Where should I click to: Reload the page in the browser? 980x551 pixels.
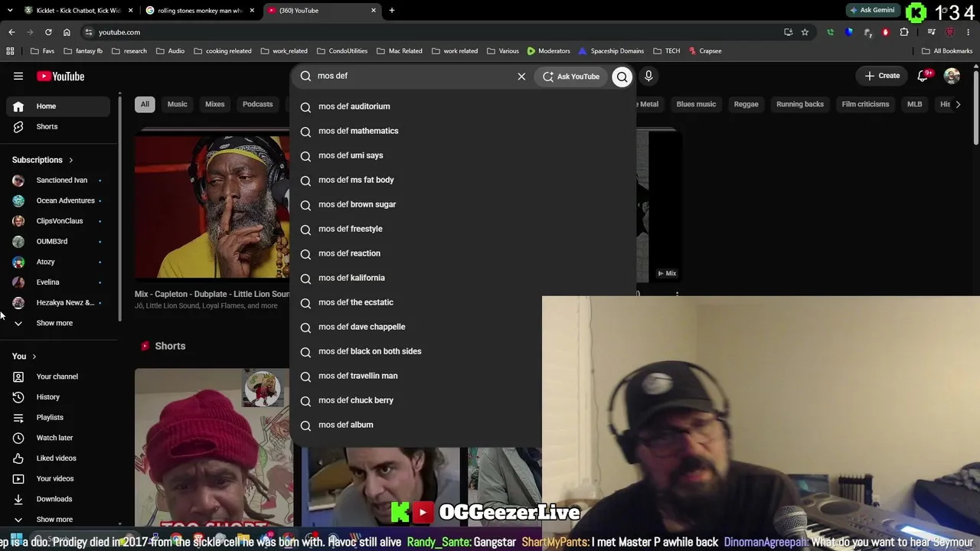tap(48, 32)
